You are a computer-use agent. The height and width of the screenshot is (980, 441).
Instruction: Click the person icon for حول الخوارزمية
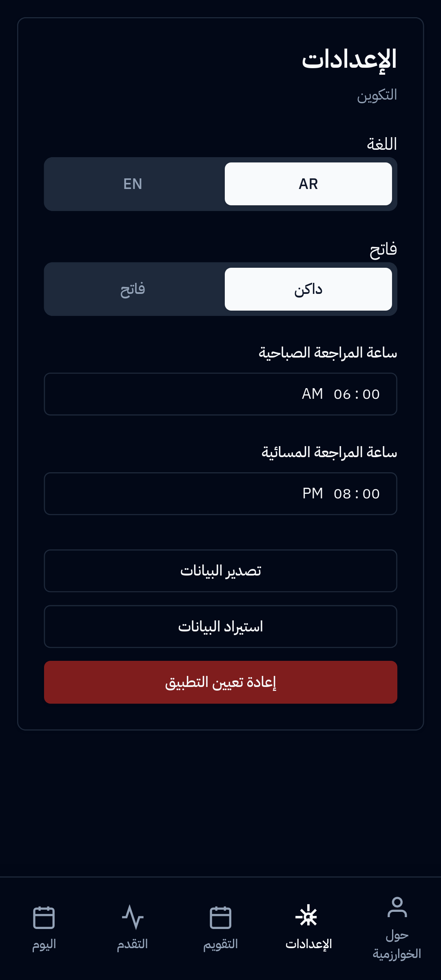coord(397,907)
